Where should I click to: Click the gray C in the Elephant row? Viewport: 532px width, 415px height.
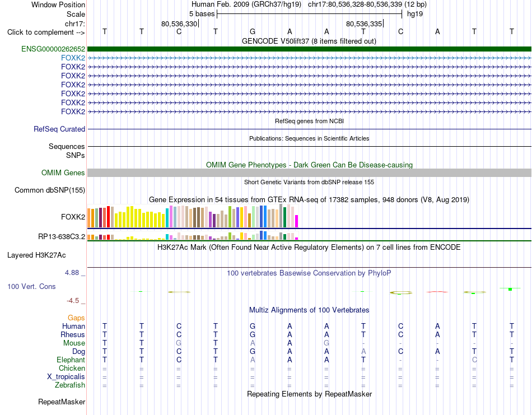coord(474,360)
